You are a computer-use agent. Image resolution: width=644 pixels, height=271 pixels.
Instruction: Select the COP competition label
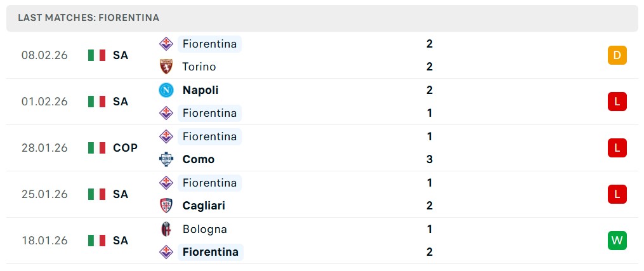[125, 148]
